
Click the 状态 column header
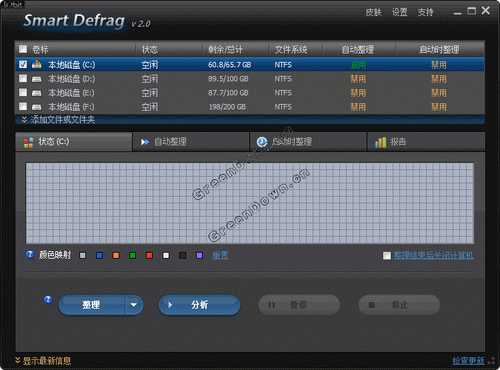coord(169,49)
